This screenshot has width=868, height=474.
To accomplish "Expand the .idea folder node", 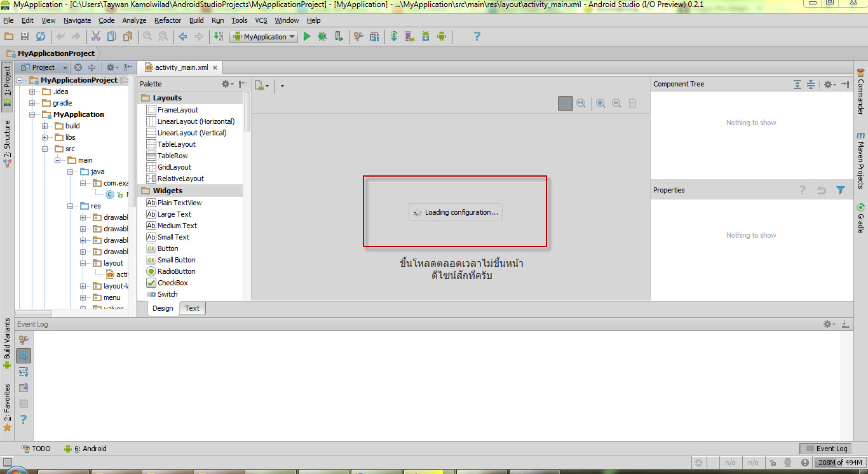I will pos(32,91).
